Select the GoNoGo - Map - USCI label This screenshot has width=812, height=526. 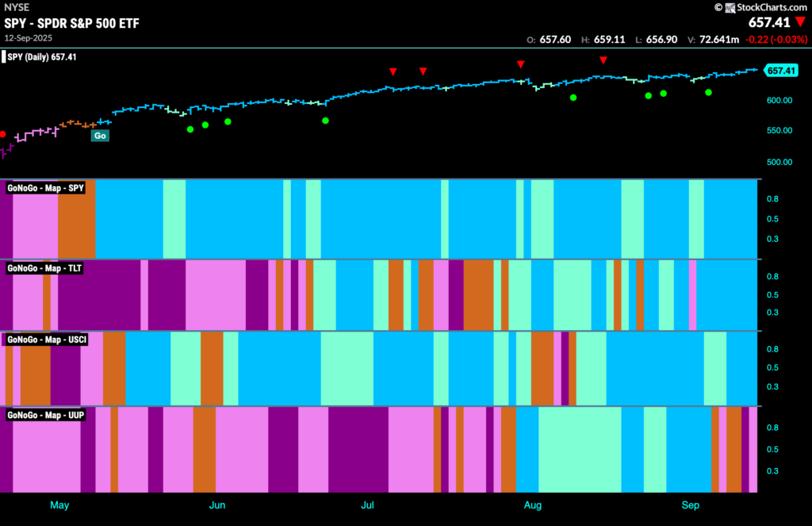point(47,340)
